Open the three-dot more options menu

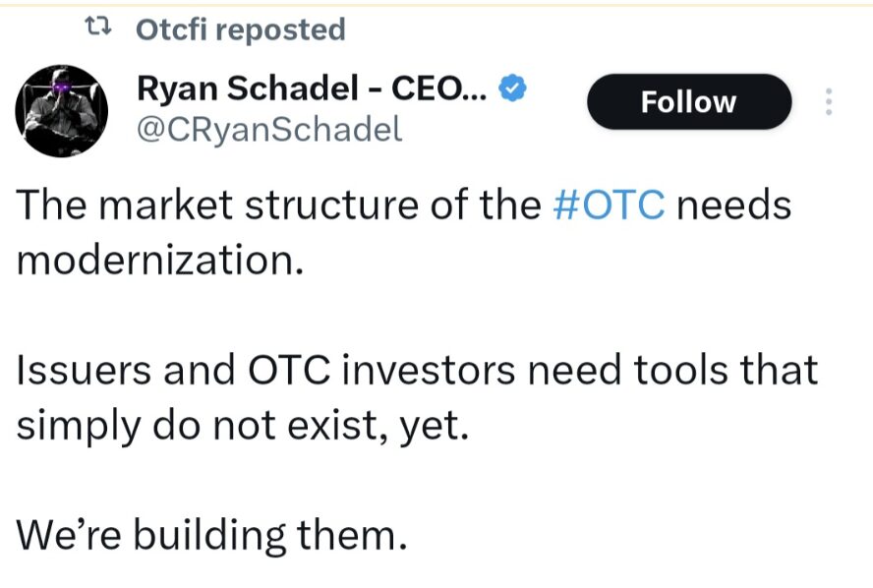pyautogui.click(x=828, y=102)
